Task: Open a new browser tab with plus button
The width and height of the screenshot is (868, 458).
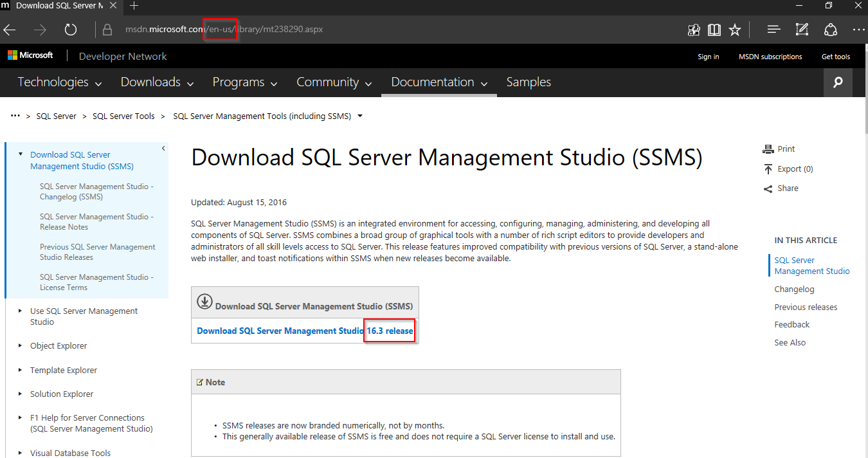Action: [134, 7]
